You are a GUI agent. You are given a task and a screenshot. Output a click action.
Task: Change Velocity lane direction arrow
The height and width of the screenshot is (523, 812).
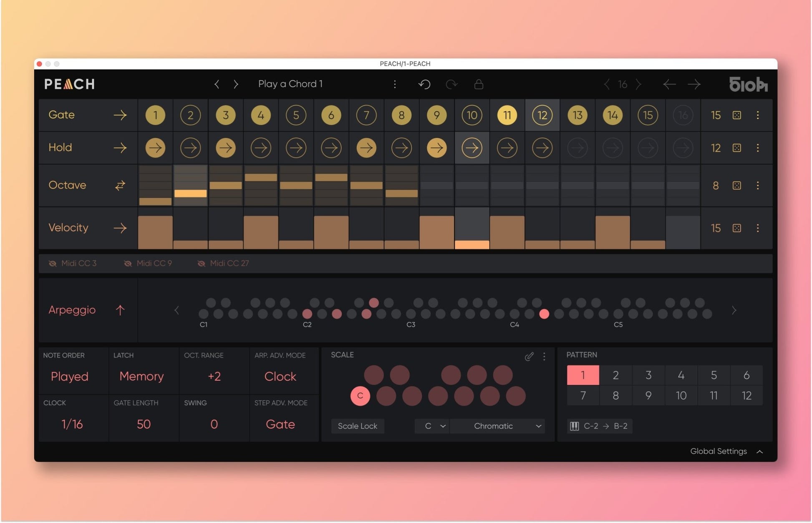point(120,228)
